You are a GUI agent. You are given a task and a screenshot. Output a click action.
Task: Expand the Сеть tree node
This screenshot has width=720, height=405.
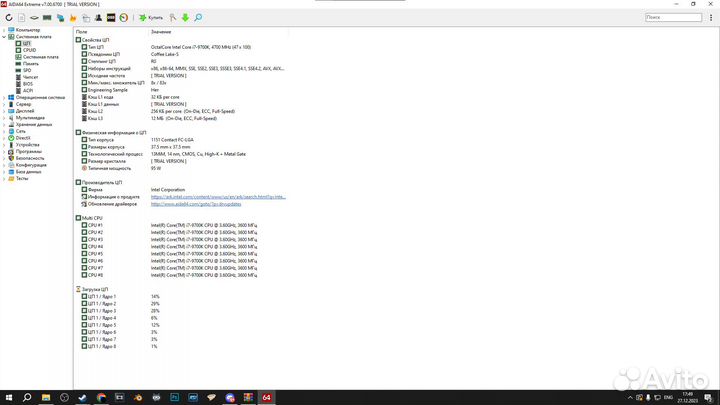(4, 131)
